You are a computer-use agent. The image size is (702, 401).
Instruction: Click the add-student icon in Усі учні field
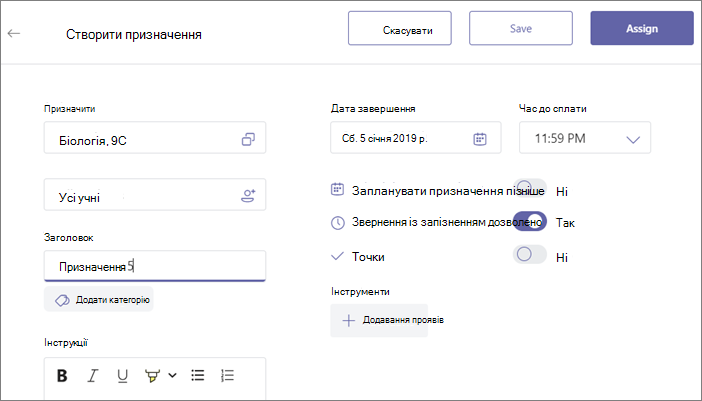coord(248,196)
